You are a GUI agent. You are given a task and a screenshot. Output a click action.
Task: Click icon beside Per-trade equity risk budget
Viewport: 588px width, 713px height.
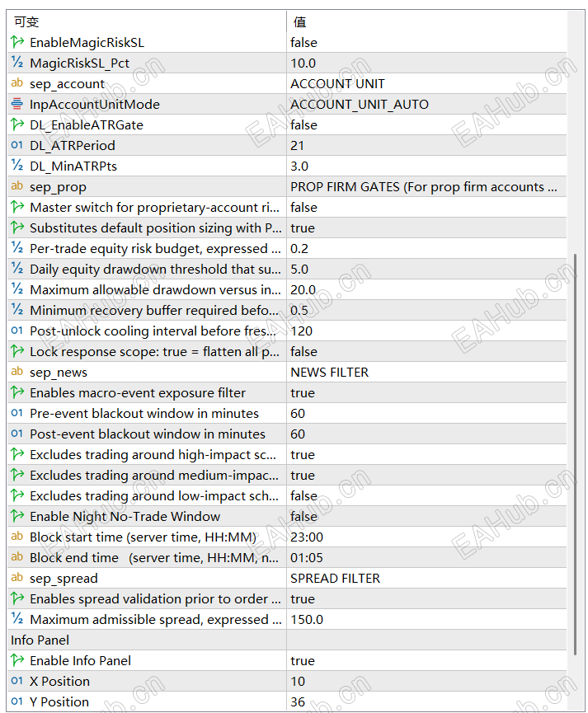click(17, 248)
